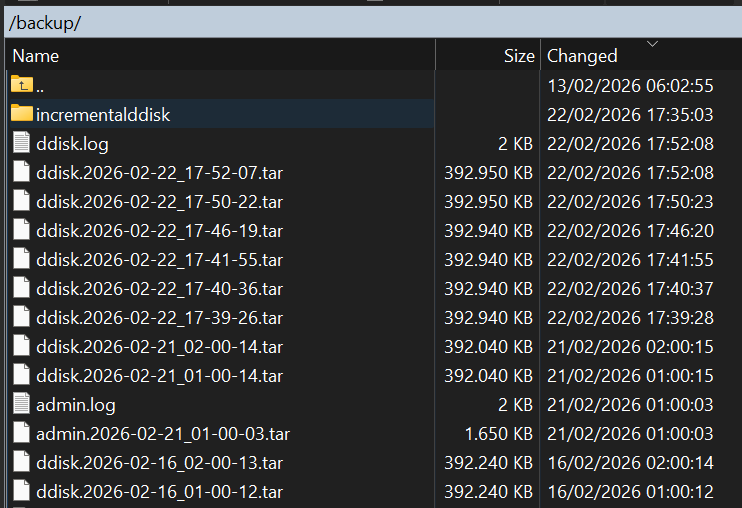742x508 pixels.
Task: Sort files by Name column header
Action: [x=36, y=56]
